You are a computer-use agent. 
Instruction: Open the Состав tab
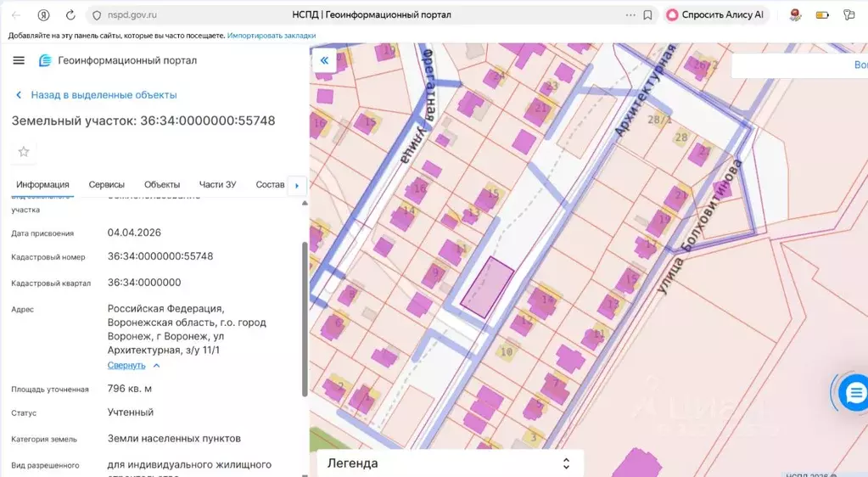pos(270,184)
